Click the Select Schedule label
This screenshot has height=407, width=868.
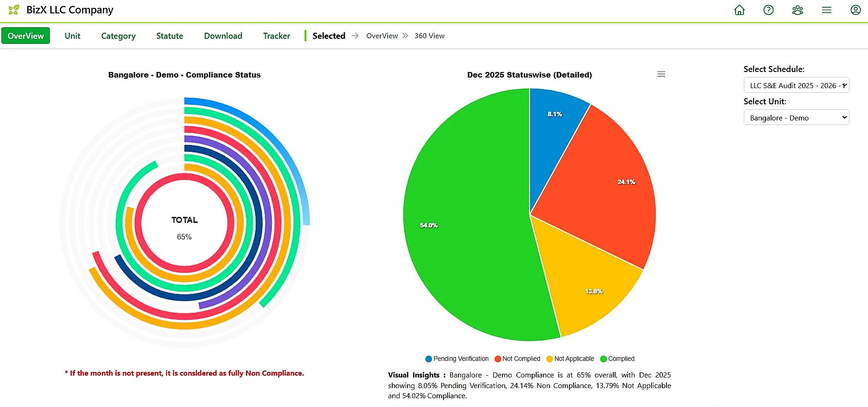774,69
